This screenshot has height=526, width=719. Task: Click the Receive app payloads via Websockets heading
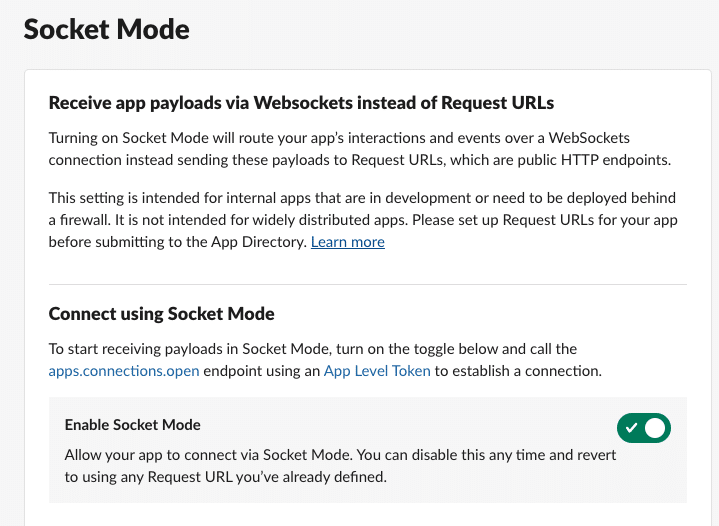coord(301,103)
